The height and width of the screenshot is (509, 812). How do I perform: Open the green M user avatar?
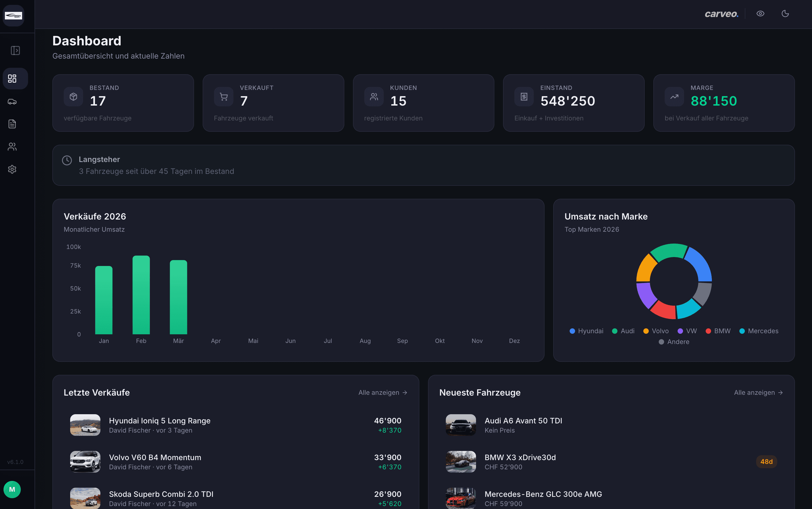click(12, 490)
